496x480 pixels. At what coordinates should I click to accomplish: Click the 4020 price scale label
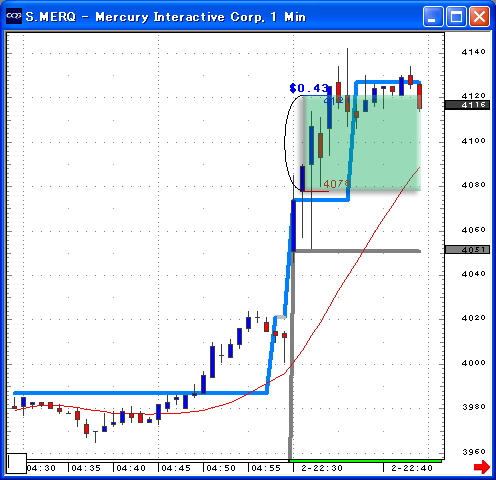tap(473, 318)
